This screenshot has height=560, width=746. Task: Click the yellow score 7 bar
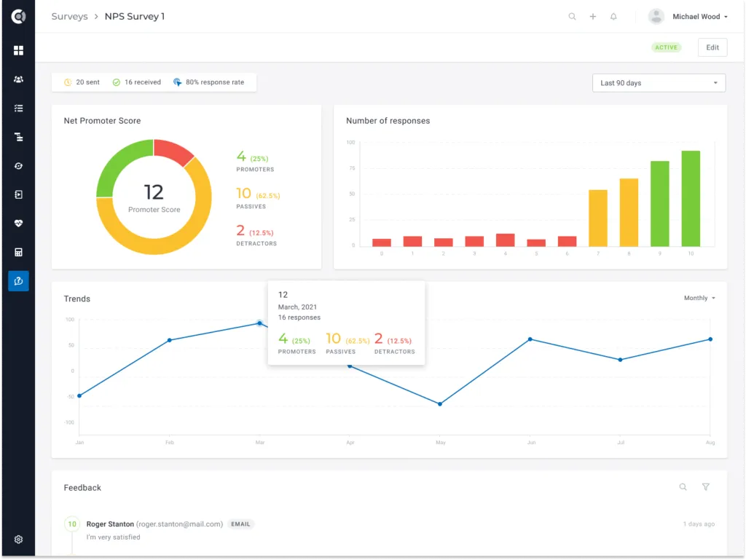pos(598,218)
